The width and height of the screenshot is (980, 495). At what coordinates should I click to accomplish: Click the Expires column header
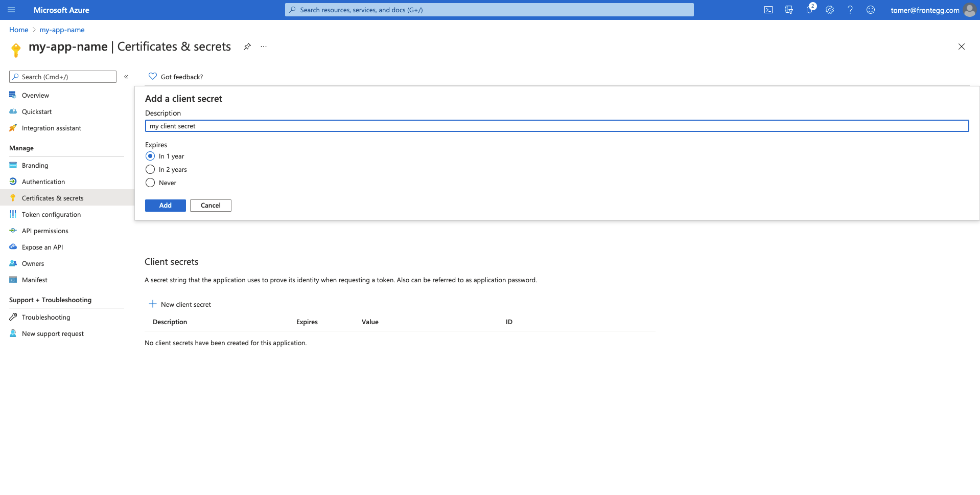(307, 322)
